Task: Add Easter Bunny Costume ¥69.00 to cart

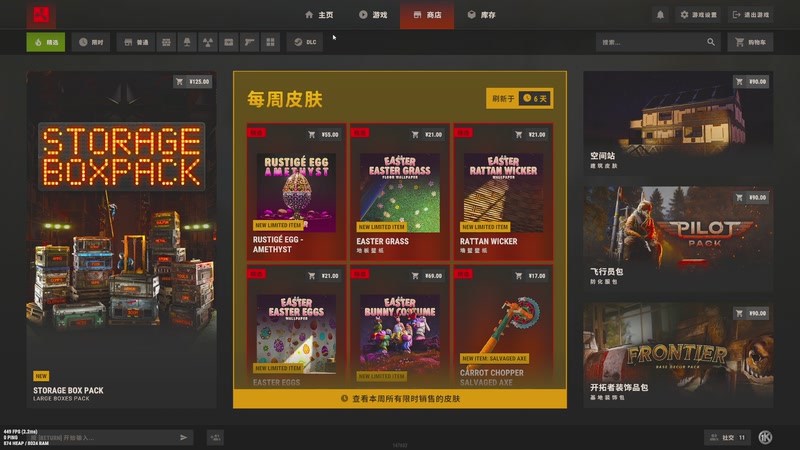Action: (427, 276)
